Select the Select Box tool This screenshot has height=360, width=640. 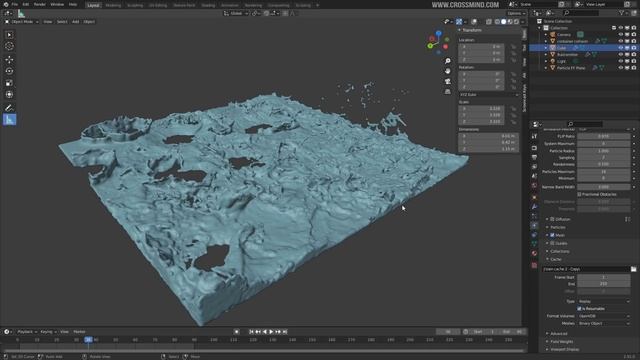pyautogui.click(x=9, y=35)
